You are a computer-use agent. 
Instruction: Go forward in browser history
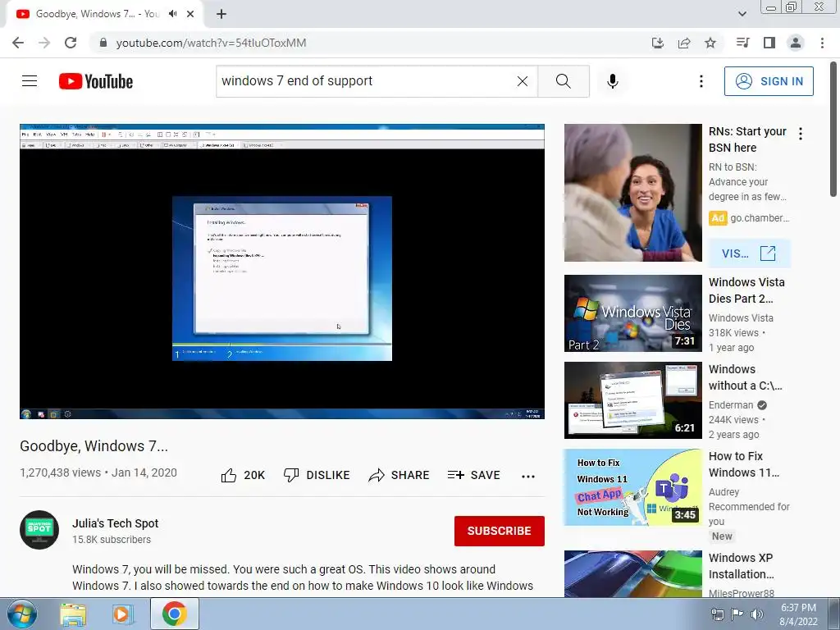pos(44,43)
